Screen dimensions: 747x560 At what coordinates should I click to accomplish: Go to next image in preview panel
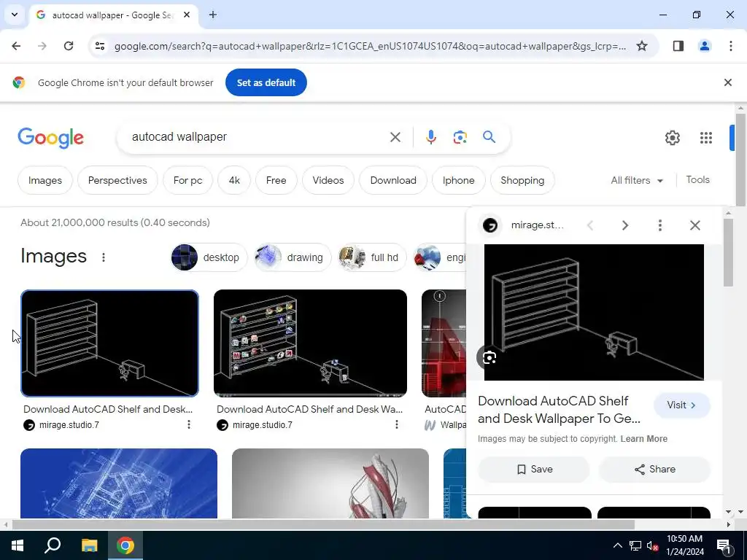point(625,225)
